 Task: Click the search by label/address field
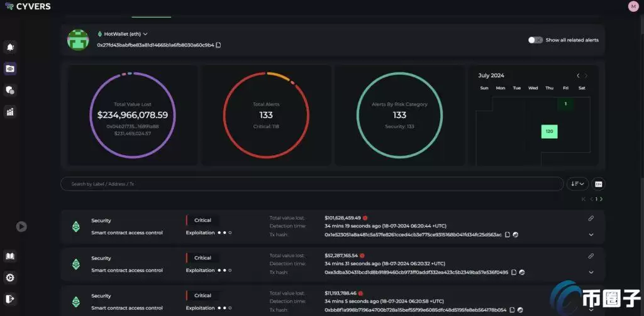[311, 184]
